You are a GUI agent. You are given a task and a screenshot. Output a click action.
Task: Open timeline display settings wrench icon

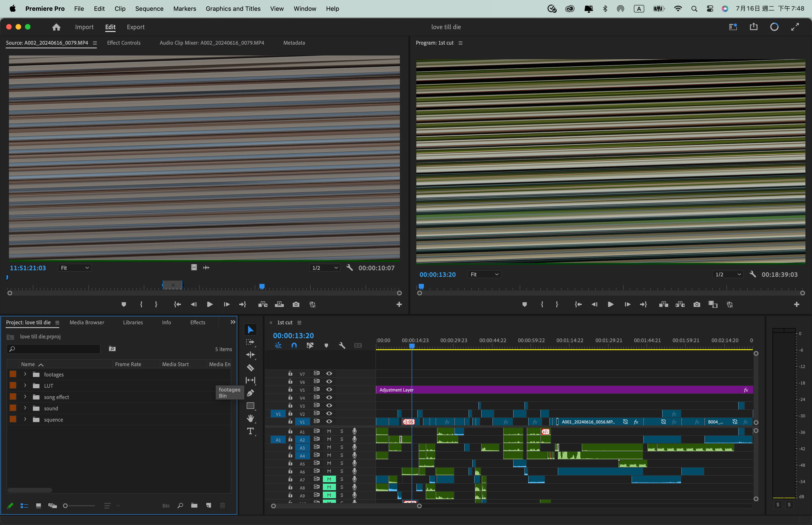[342, 345]
